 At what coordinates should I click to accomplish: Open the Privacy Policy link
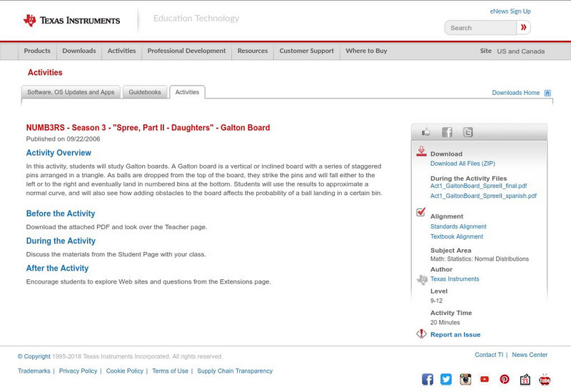click(x=78, y=371)
